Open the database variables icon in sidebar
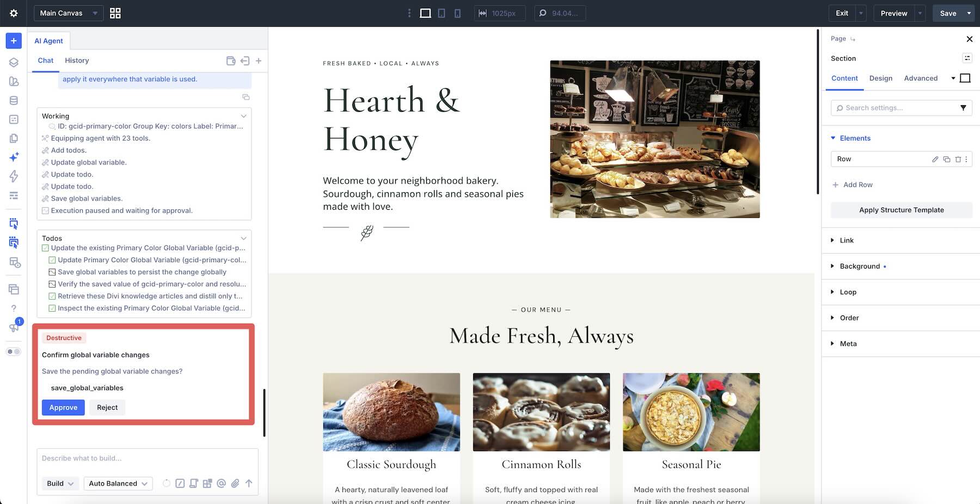 pos(14,100)
